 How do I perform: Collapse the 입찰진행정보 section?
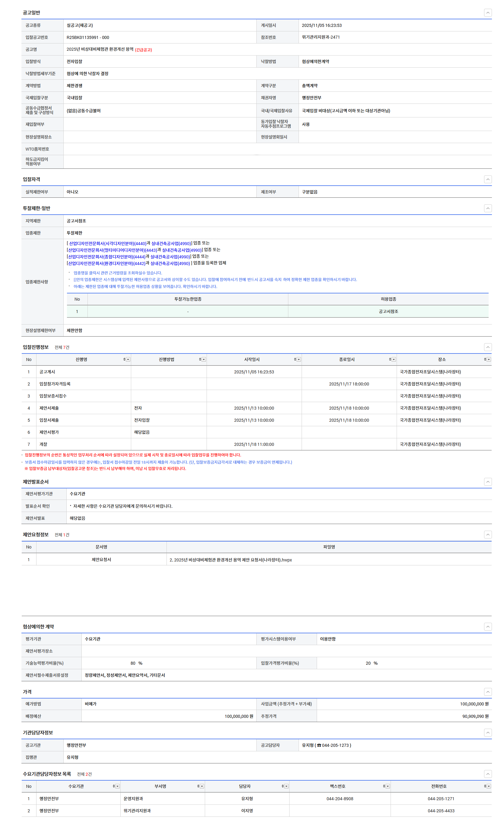(x=487, y=347)
